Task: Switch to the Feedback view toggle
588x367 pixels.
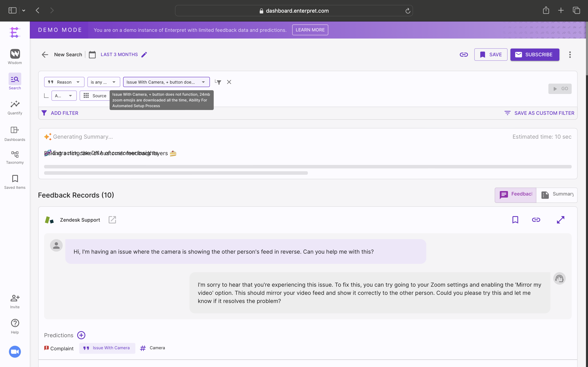Action: [515, 195]
